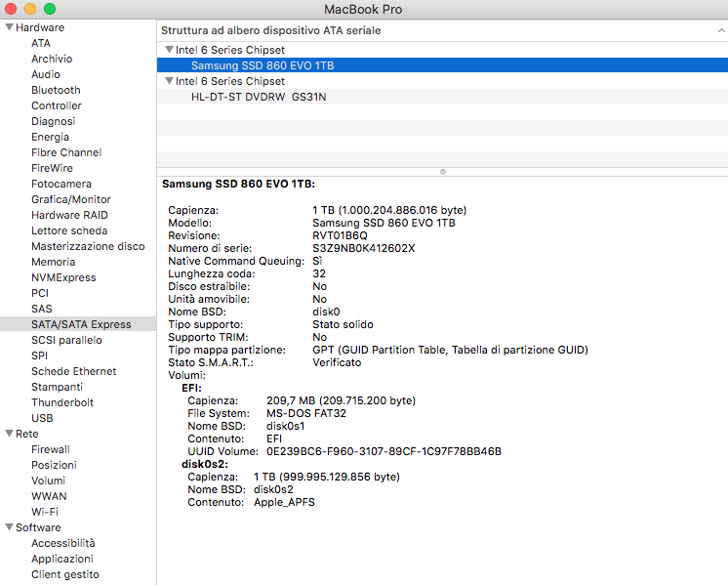Select SPI in the sidebar
This screenshot has height=585, width=728.
coord(39,355)
